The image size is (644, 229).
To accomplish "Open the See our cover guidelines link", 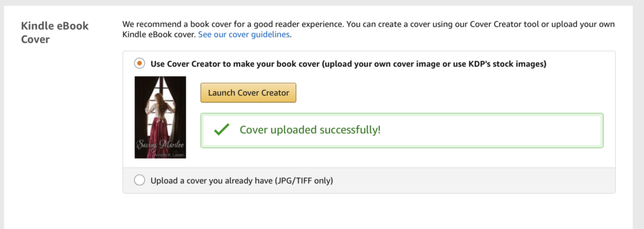I will click(x=244, y=35).
